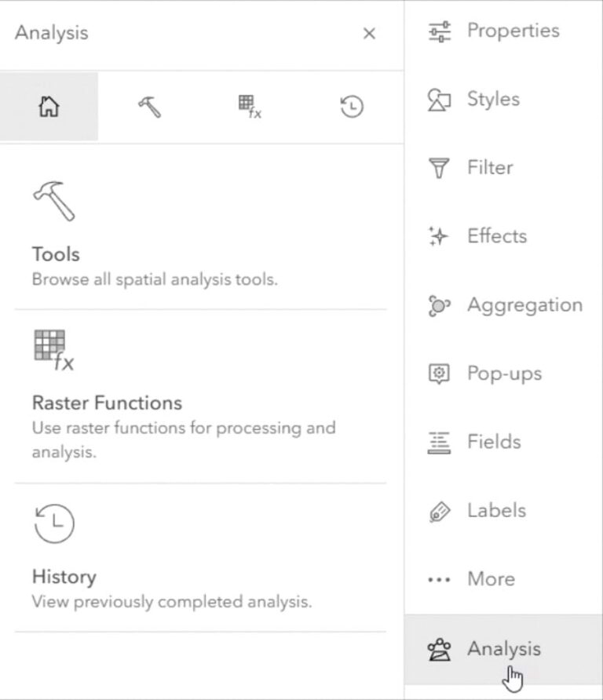
Task: Open the Effects sparkle icon
Action: pos(439,236)
